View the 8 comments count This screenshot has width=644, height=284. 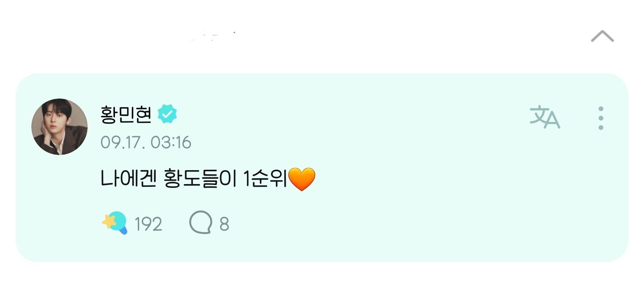(x=224, y=224)
